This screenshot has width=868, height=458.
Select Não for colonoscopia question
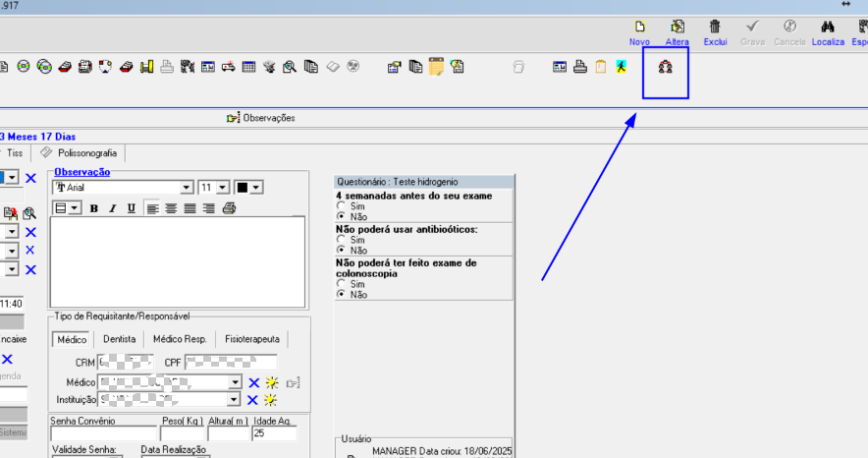[x=341, y=295]
